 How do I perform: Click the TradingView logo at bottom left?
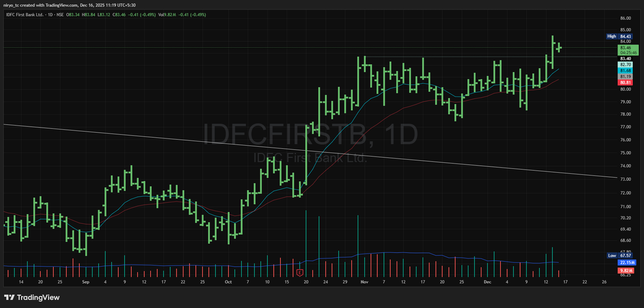tap(32, 297)
